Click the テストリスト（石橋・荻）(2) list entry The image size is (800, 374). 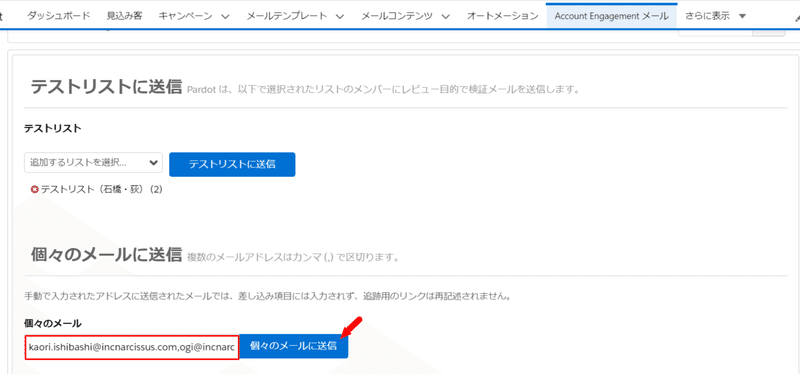pyautogui.click(x=102, y=190)
